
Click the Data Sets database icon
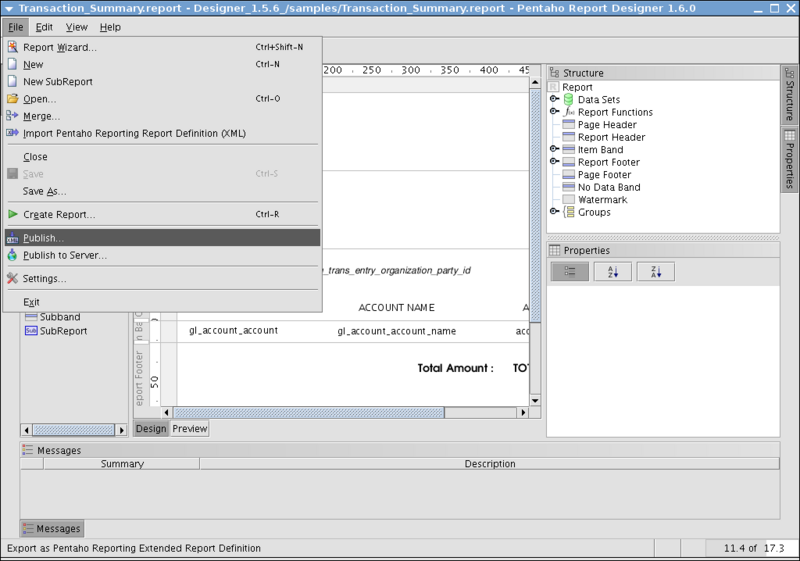tap(568, 99)
